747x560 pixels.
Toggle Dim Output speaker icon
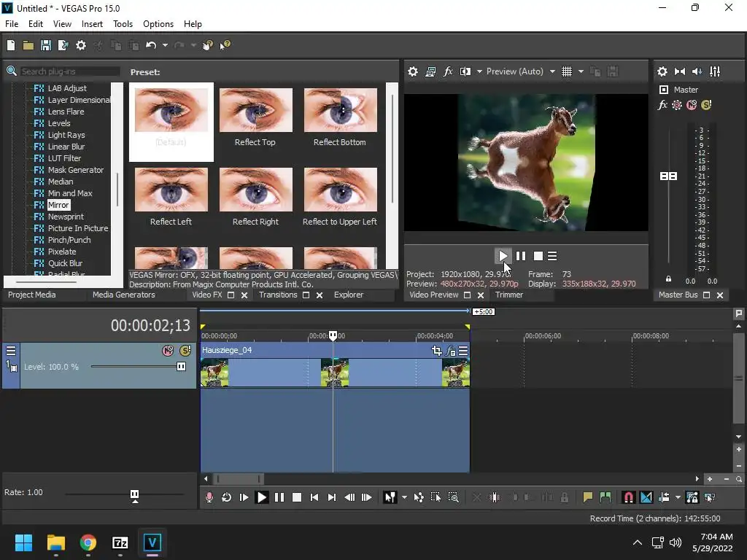[697, 71]
